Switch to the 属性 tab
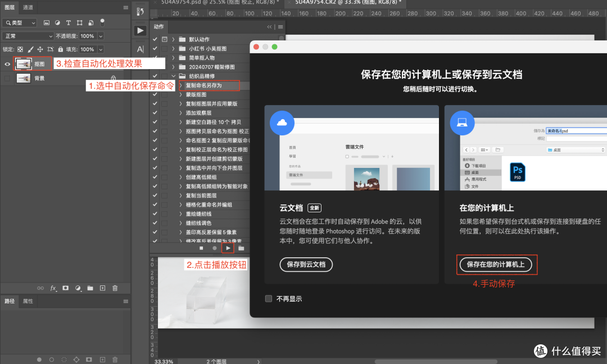Image resolution: width=607 pixels, height=364 pixels. (x=28, y=301)
